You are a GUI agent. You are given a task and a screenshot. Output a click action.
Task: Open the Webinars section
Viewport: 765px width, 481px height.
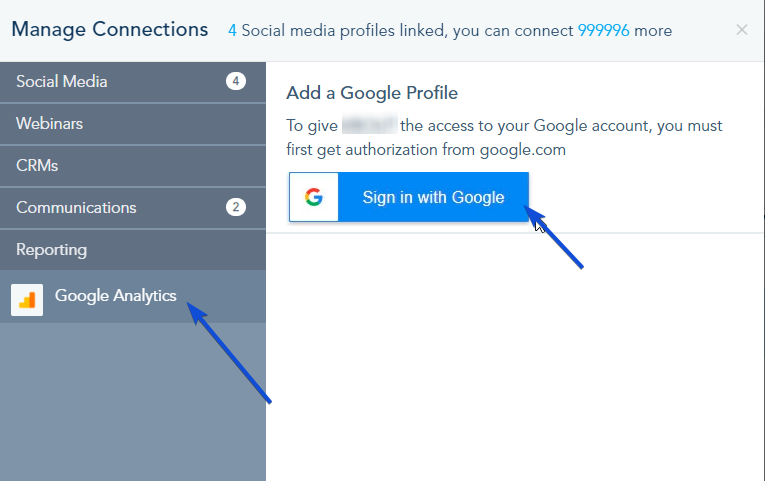133,124
